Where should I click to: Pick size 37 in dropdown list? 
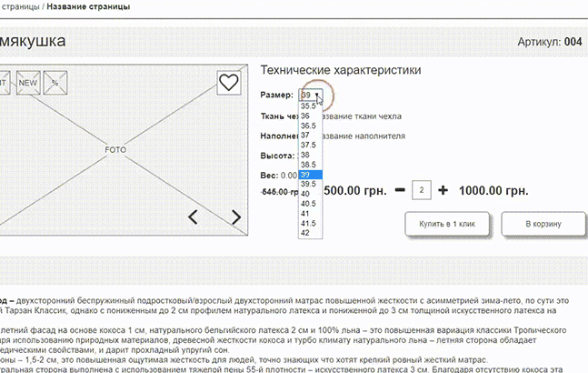click(310, 136)
